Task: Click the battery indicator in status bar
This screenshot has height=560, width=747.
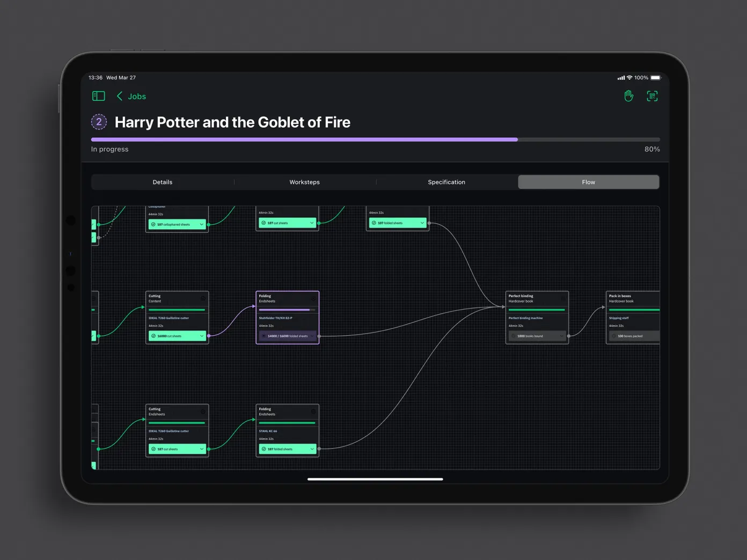Action: (656, 78)
